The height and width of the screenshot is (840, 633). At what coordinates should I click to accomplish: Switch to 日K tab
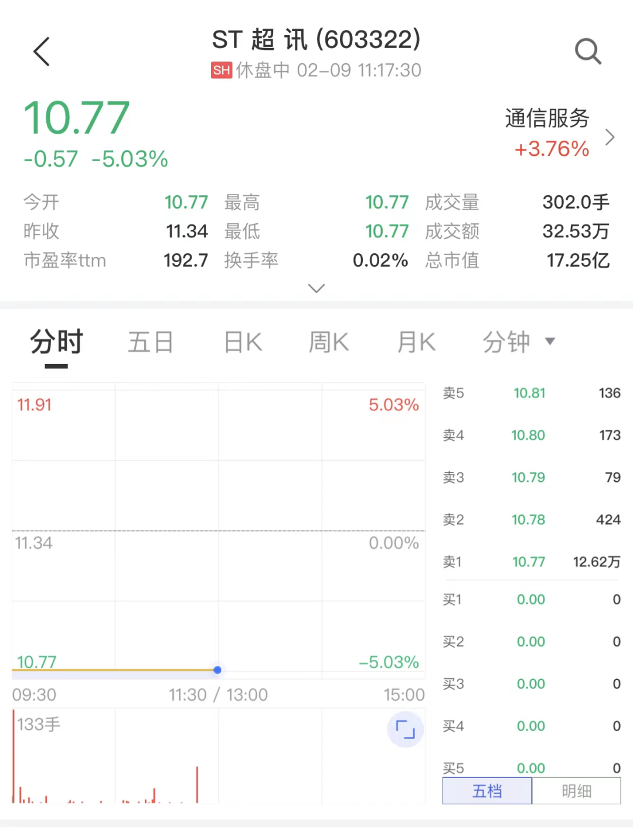243,342
